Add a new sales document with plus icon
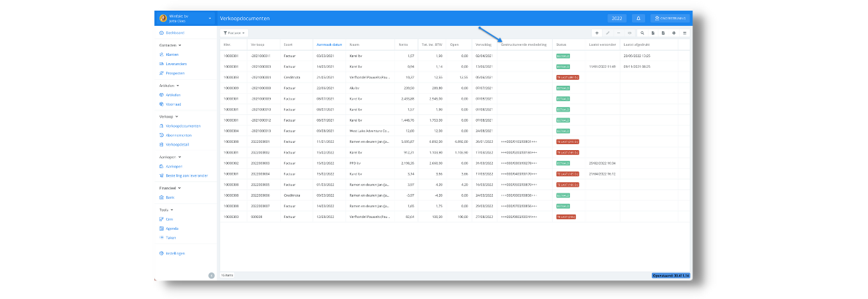 click(x=597, y=33)
